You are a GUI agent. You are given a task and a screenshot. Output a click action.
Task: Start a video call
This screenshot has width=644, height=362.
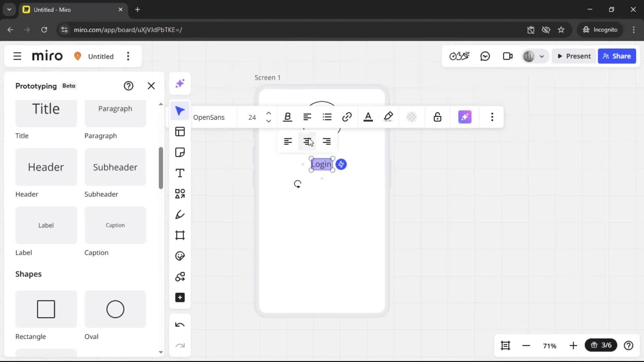click(508, 56)
